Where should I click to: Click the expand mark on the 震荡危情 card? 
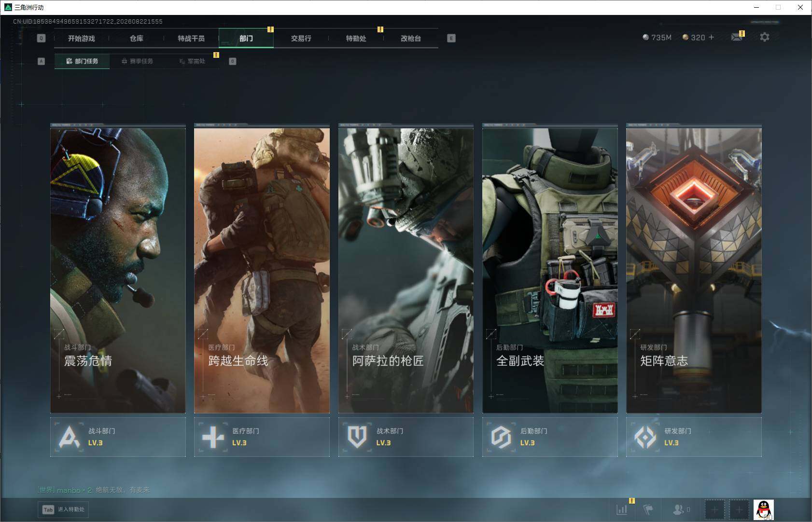pyautogui.click(x=59, y=333)
